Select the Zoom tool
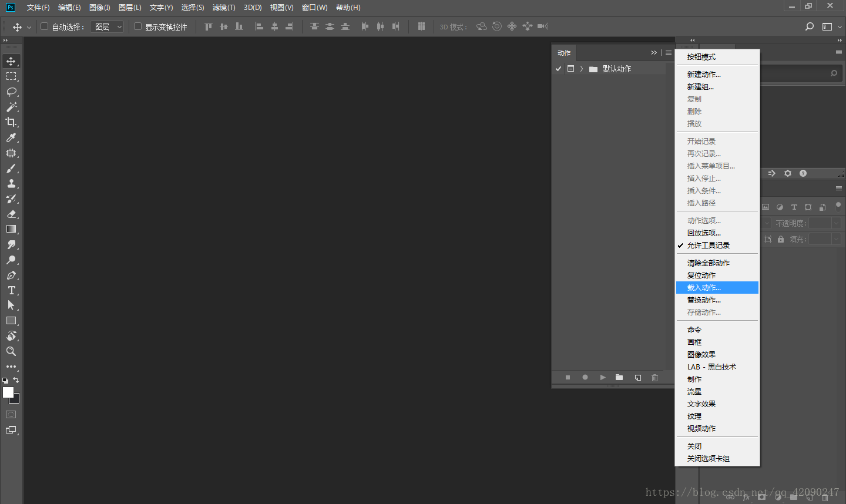This screenshot has width=846, height=504. pos(11,351)
